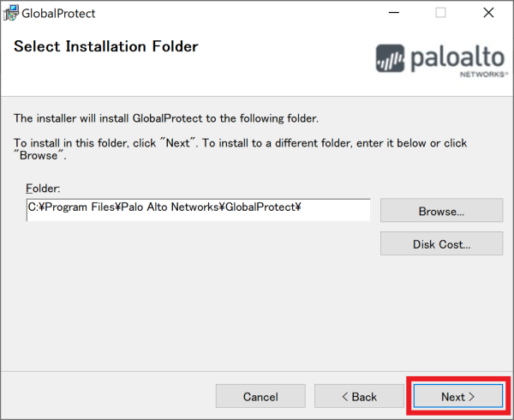Close the GlobalProtect installer window
The width and height of the screenshot is (514, 420).
click(487, 13)
